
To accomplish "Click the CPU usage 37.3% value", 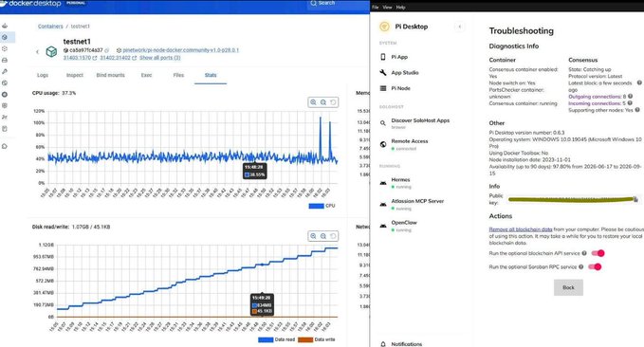I will (68, 93).
